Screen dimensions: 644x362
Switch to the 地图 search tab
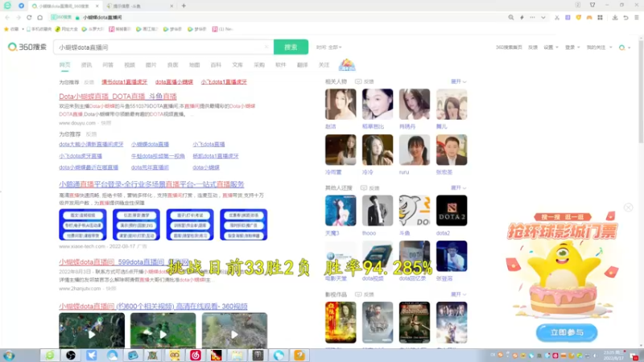tap(194, 65)
